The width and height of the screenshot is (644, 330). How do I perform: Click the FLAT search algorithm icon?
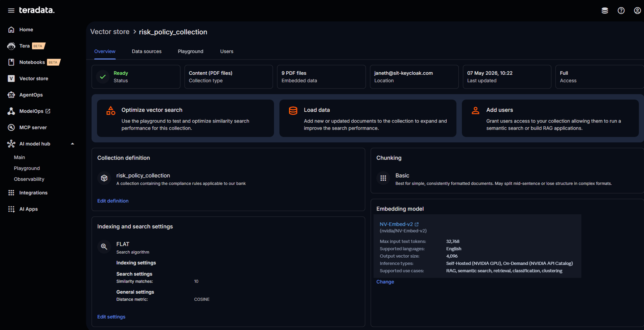[x=104, y=247]
